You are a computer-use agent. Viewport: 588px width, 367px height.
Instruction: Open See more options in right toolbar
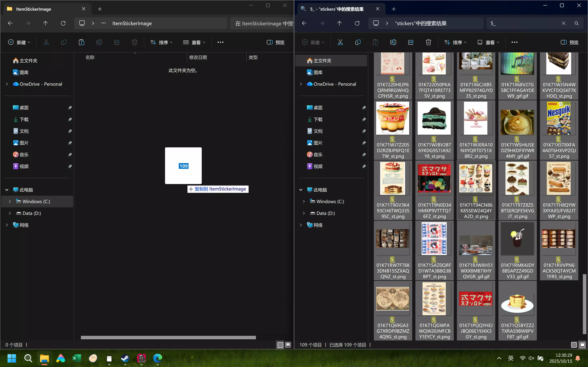[514, 42]
